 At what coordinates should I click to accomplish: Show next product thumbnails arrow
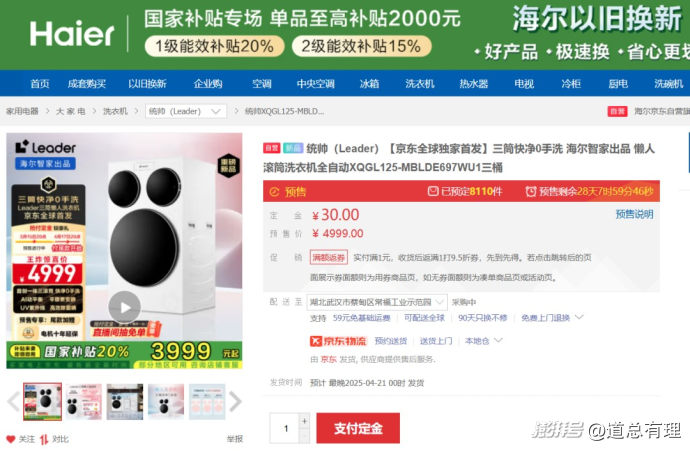[x=235, y=401]
